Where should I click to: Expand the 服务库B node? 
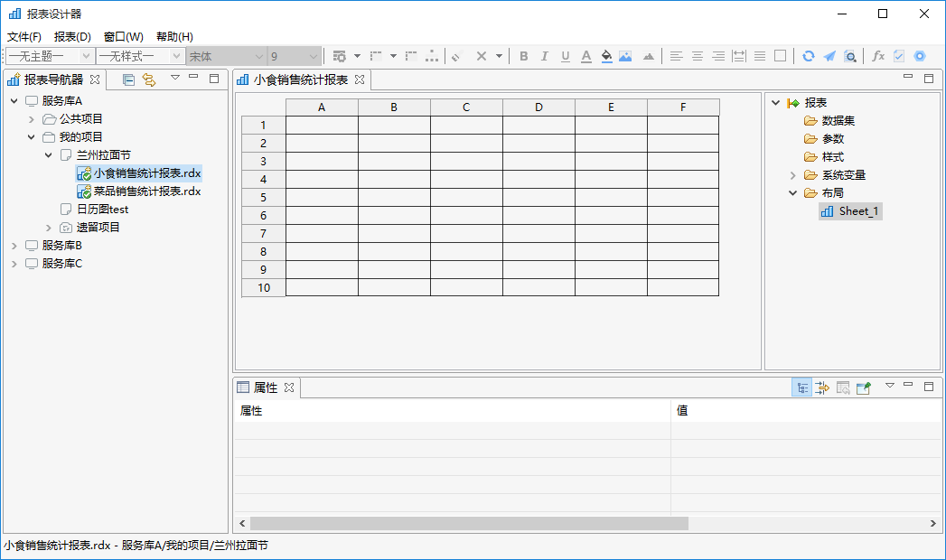point(14,246)
